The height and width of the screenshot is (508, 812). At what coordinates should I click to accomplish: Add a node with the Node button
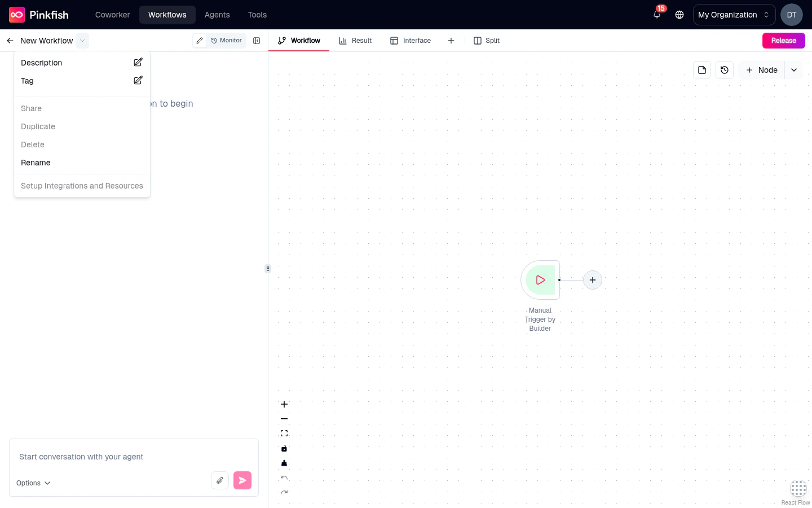coord(762,70)
